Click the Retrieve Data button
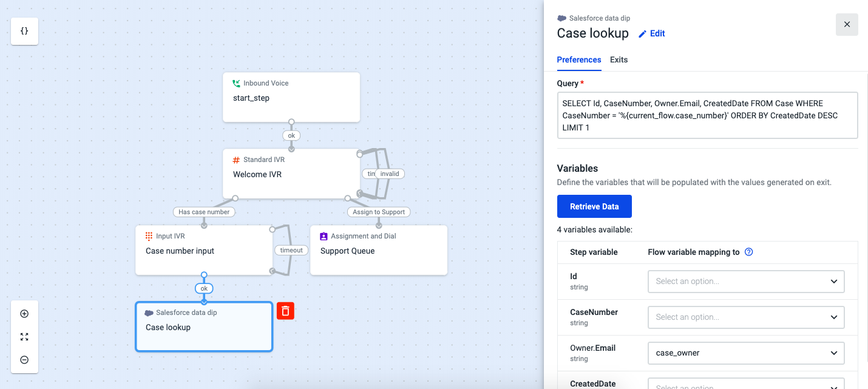Image resolution: width=868 pixels, height=389 pixels. [594, 206]
